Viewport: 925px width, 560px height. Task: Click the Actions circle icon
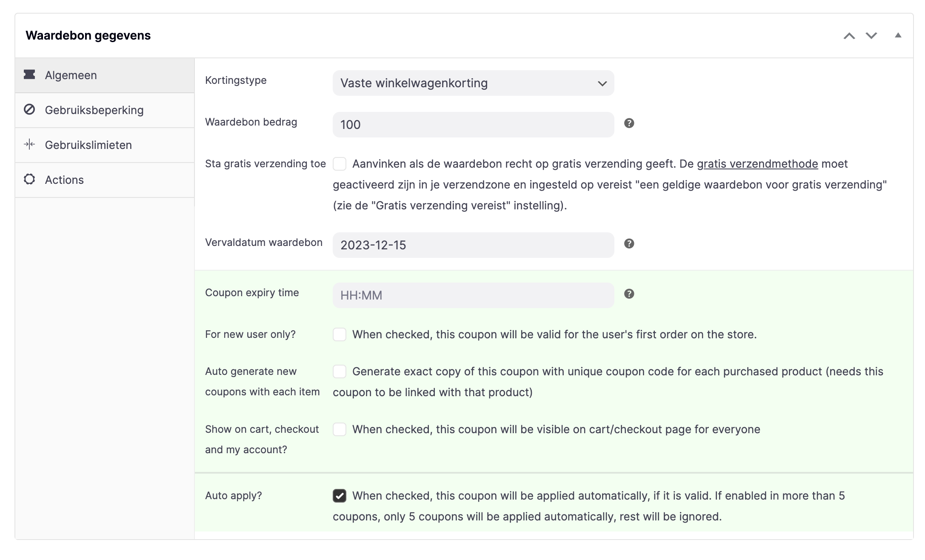tap(29, 180)
